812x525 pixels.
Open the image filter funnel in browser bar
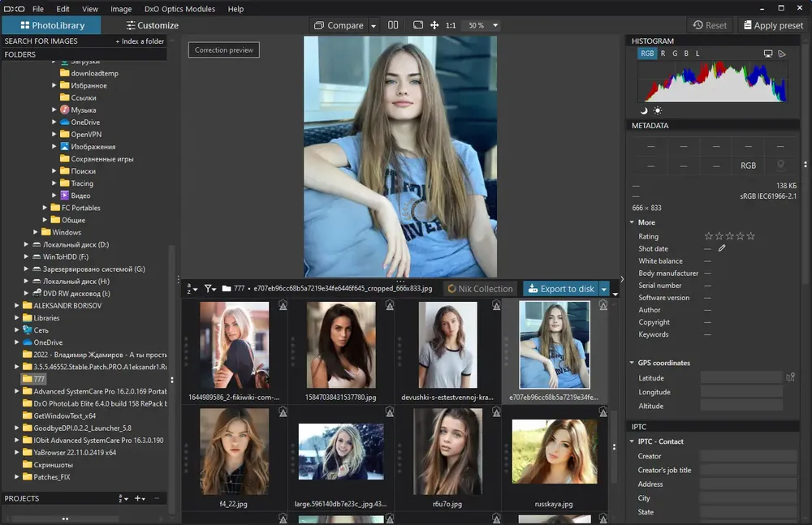pos(209,288)
